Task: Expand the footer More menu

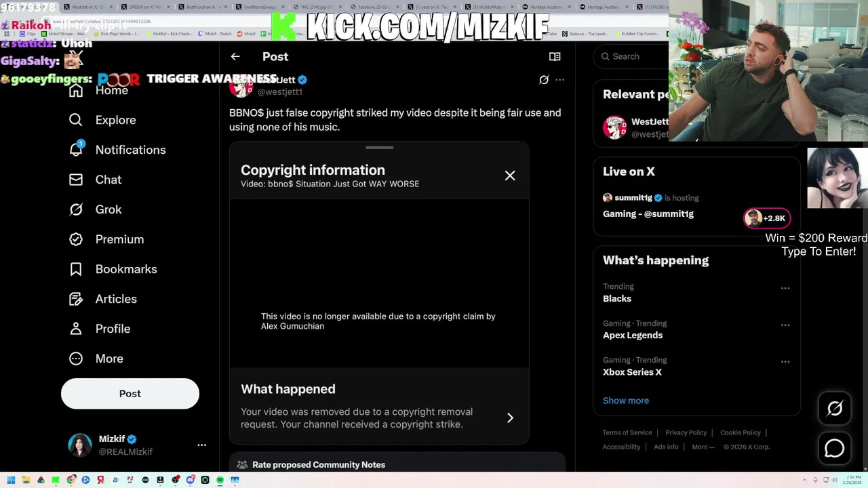Action: [x=703, y=447]
